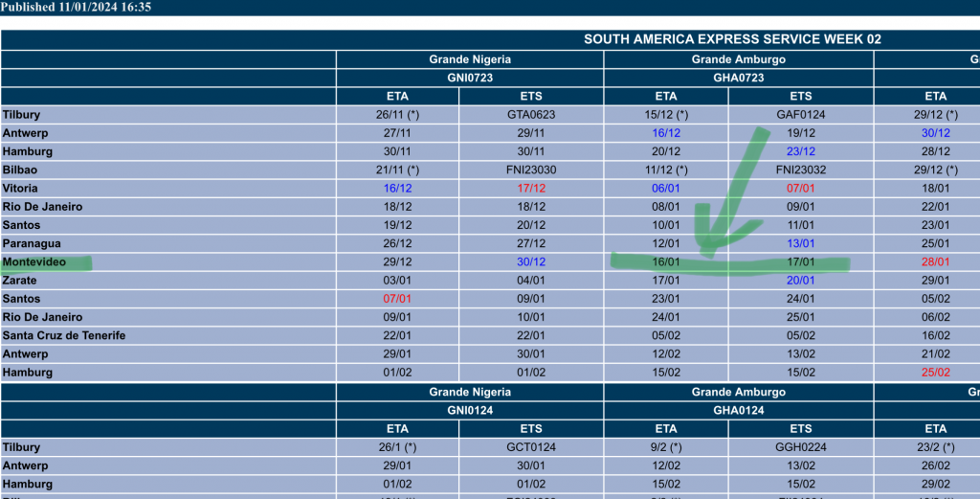The image size is (980, 499).
Task: Click the blue 20/01 Zarate ETS date
Action: [x=800, y=281]
